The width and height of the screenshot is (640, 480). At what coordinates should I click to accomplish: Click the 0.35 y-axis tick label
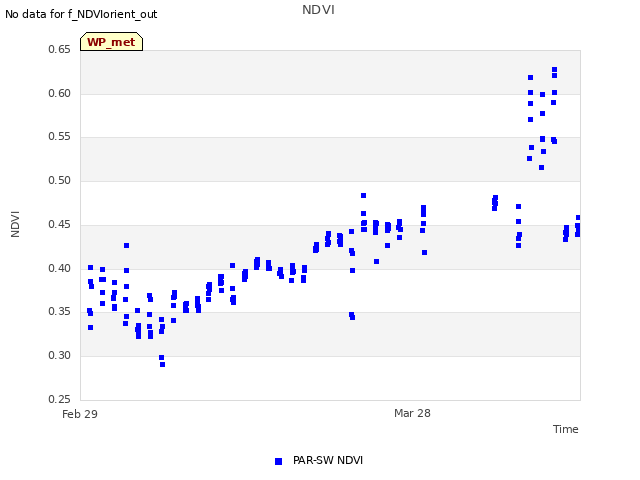[x=59, y=311]
